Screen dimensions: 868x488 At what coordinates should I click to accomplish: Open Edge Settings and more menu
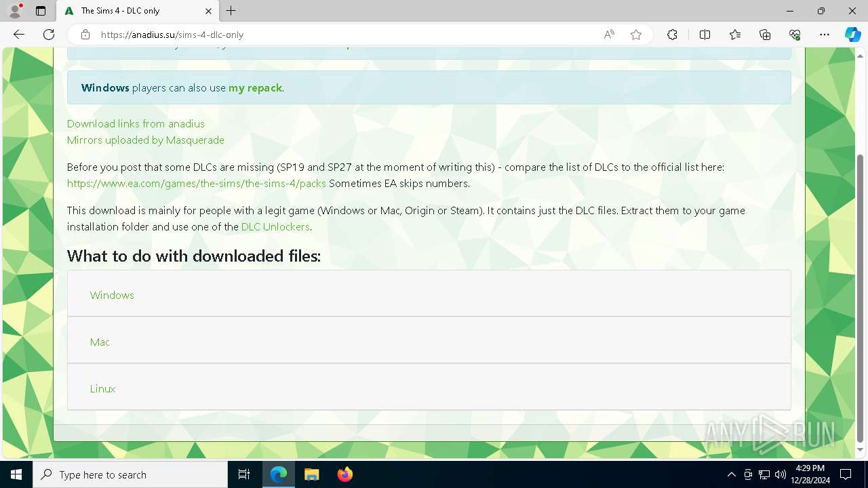(x=825, y=35)
